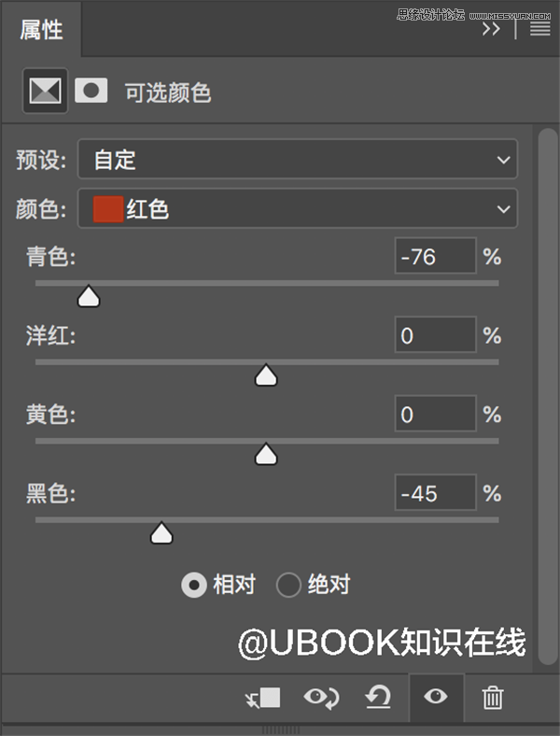Open the 颜色 color dropdown showing 红色
Image resolution: width=560 pixels, height=736 pixels.
(298, 208)
